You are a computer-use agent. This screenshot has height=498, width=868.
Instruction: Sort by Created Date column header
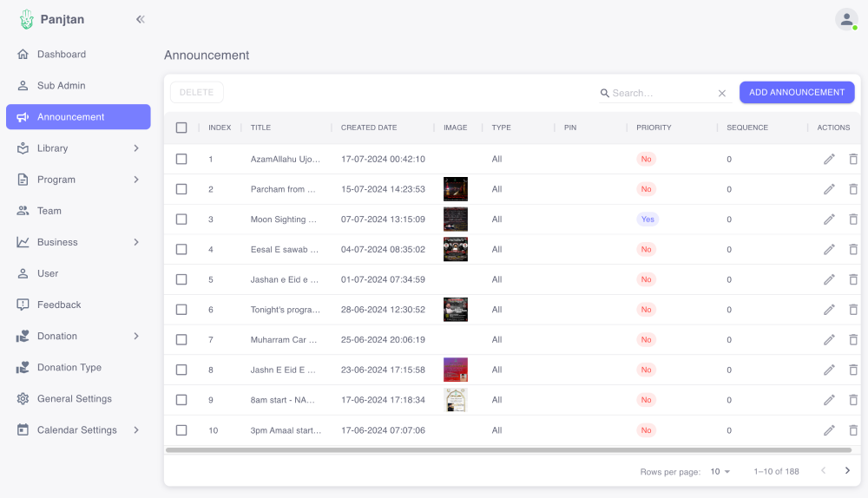(369, 128)
